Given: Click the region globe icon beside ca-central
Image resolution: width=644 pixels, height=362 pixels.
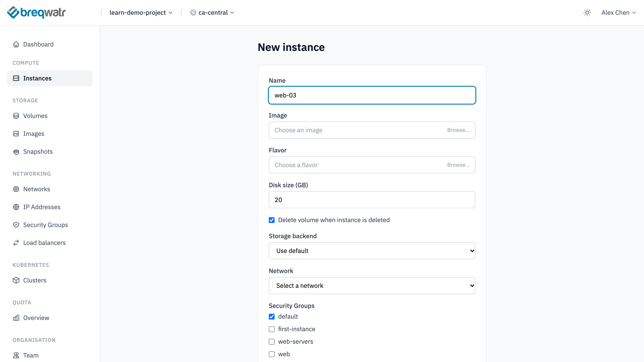Looking at the screenshot, I should click(193, 13).
